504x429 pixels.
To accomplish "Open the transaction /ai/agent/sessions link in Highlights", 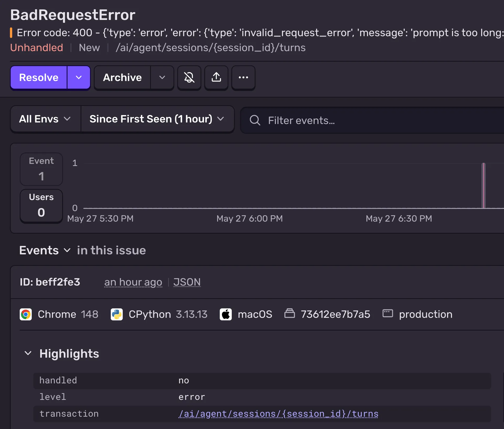I will 278,414.
